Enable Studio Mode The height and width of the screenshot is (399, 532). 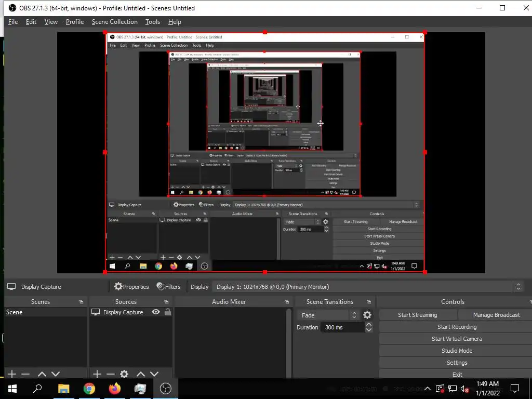[456, 351]
